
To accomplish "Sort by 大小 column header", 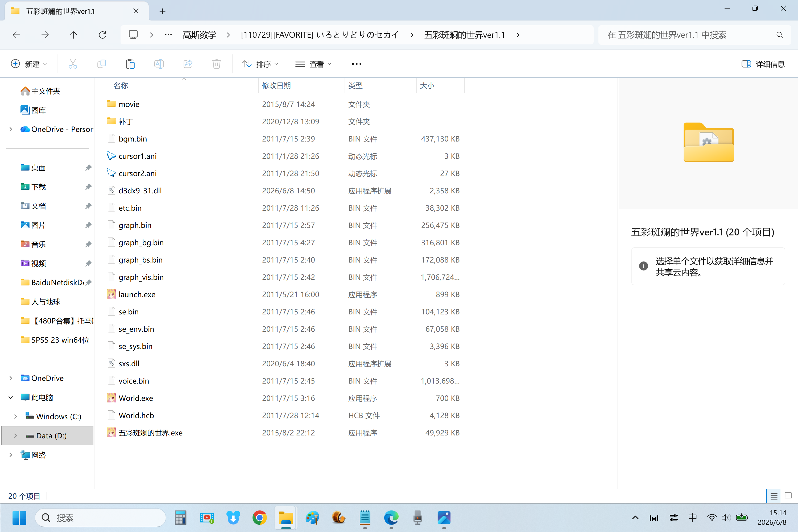I will pyautogui.click(x=427, y=85).
